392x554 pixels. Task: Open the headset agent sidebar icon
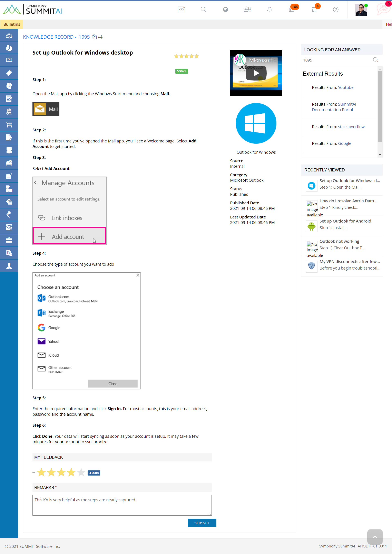(9, 86)
